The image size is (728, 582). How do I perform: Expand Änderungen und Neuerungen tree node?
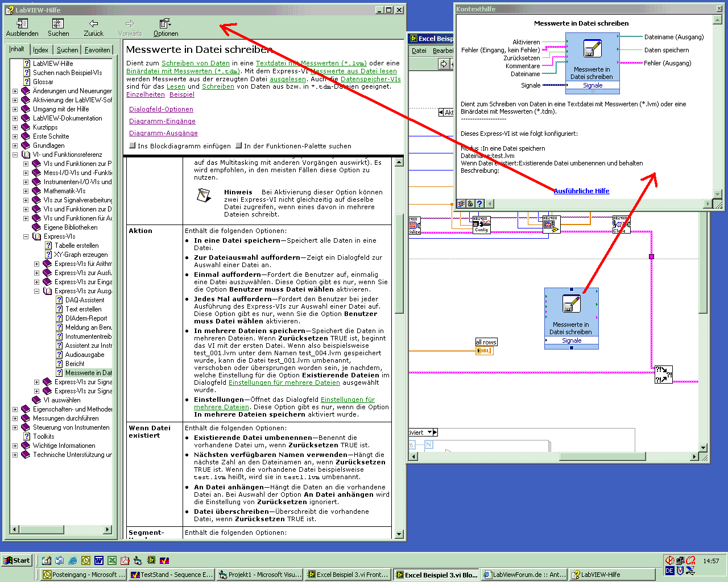[x=15, y=91]
